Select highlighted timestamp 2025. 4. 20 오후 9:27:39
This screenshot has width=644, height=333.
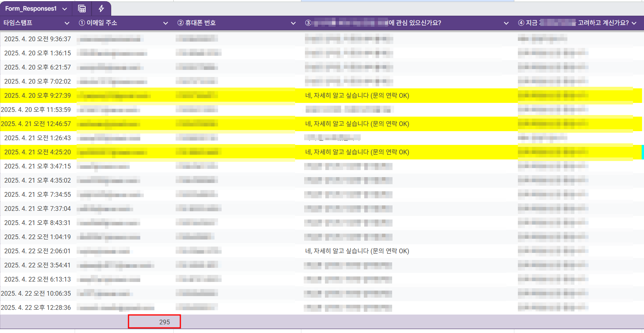tap(38, 95)
